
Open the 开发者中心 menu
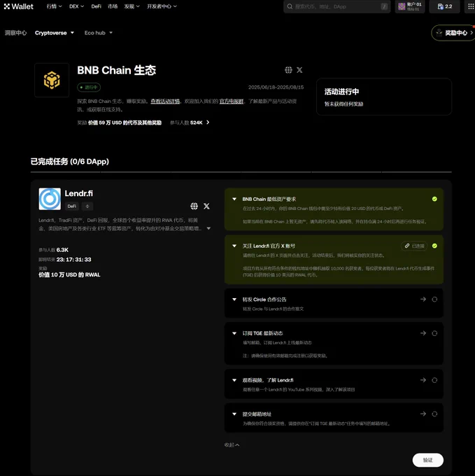(162, 6)
